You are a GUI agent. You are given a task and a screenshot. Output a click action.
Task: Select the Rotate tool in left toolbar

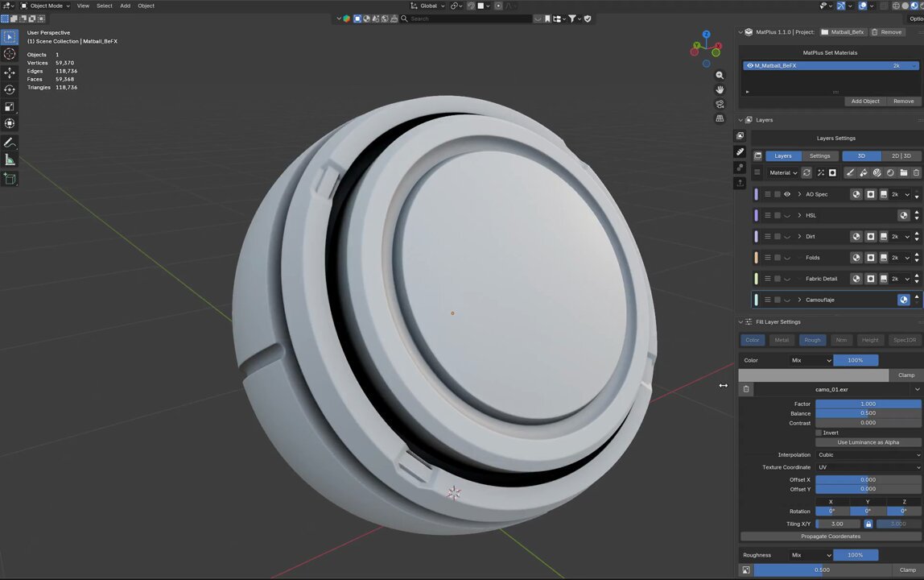coord(10,89)
